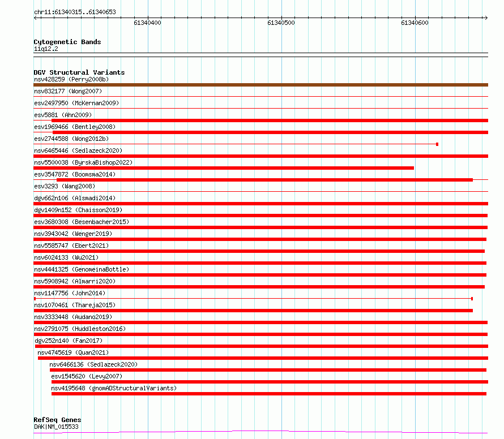The height and width of the screenshot is (439, 504).
Task: Click ruler position 61340600
Action: coord(415,23)
